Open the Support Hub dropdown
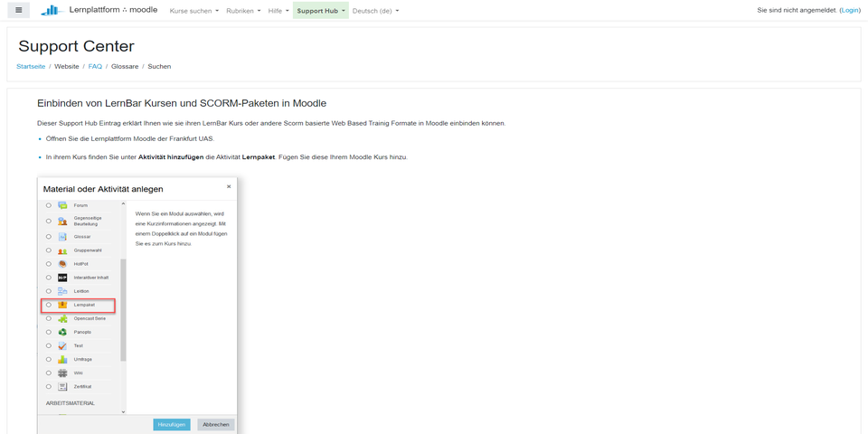The height and width of the screenshot is (434, 868). click(x=321, y=11)
